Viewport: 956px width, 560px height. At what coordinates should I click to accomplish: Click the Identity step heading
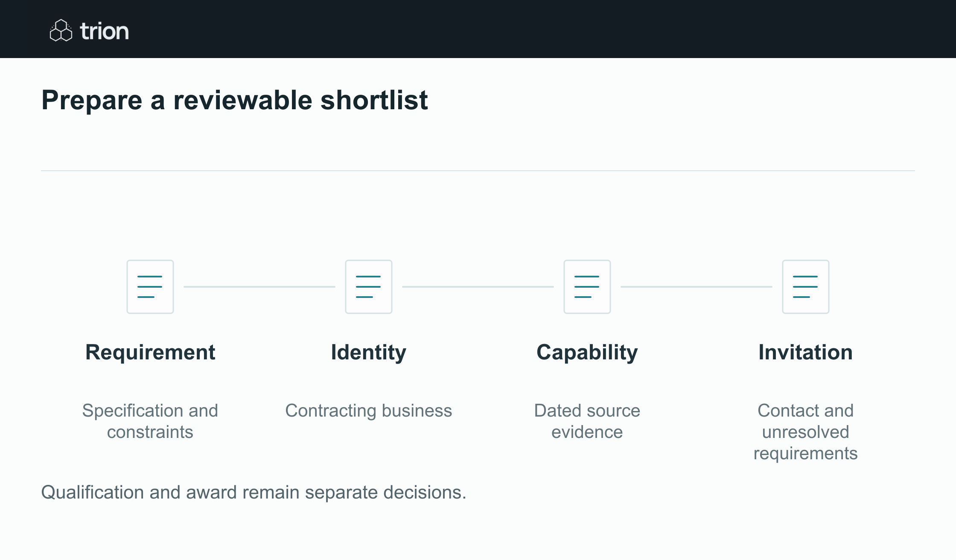(369, 353)
